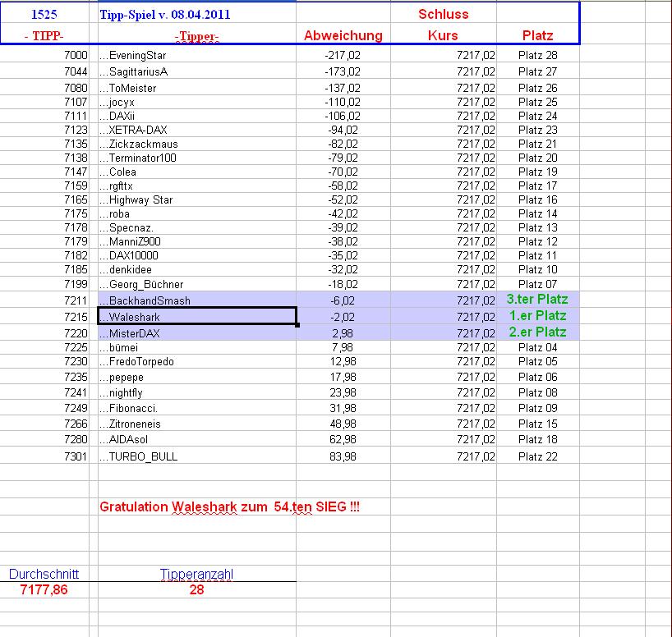
Task: Select the 3.ter Platz cell
Action: pyautogui.click(x=538, y=299)
